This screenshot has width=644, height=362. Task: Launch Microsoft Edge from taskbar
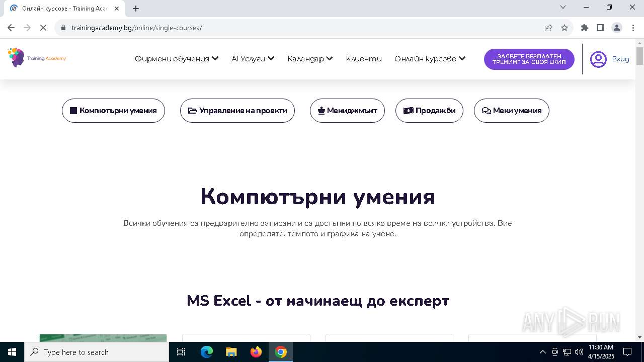coord(207,352)
